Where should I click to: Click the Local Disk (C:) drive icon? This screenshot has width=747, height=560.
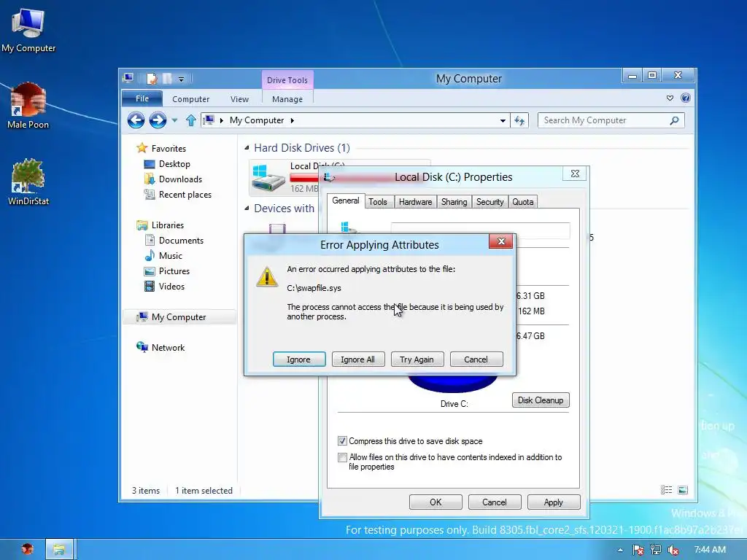point(268,178)
